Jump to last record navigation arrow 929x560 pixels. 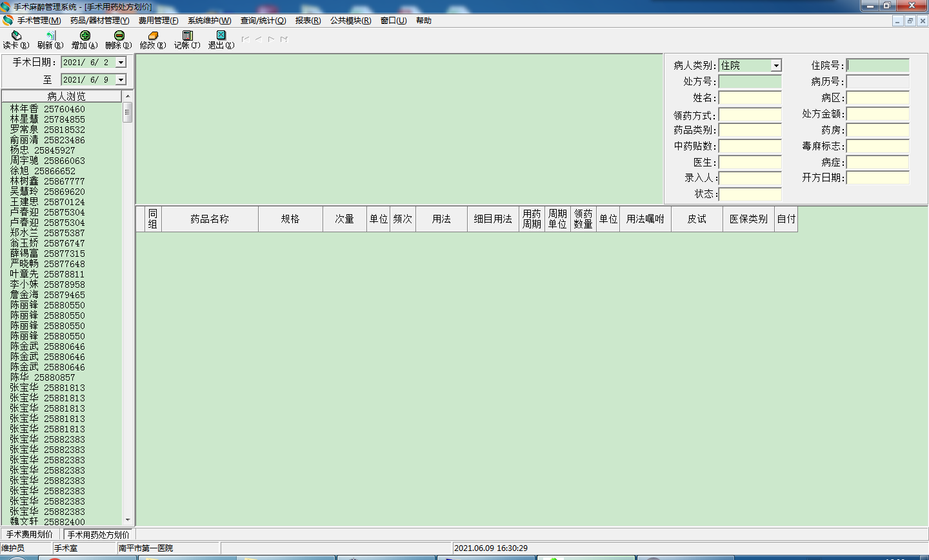coord(284,39)
